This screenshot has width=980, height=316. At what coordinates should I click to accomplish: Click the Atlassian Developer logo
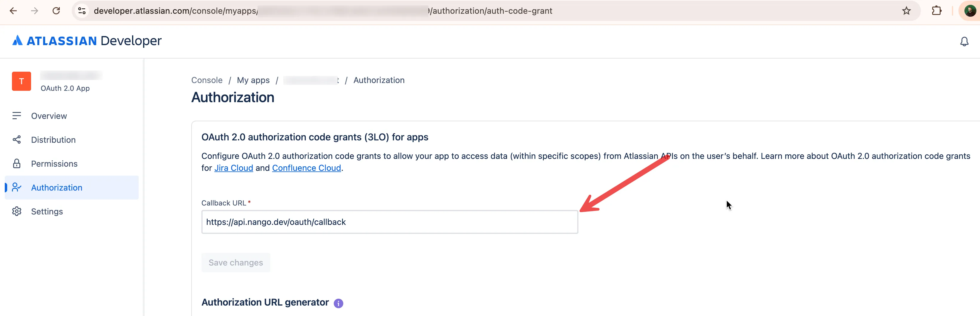click(x=87, y=41)
